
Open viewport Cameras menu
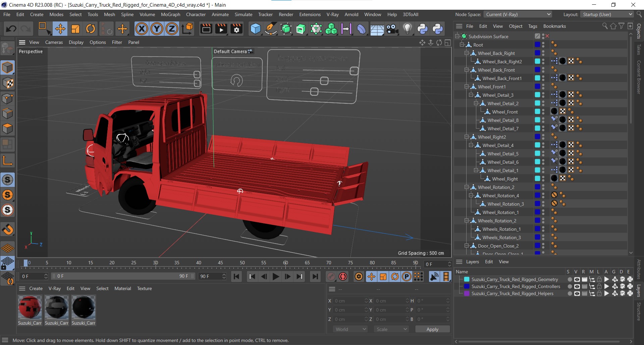click(x=54, y=42)
